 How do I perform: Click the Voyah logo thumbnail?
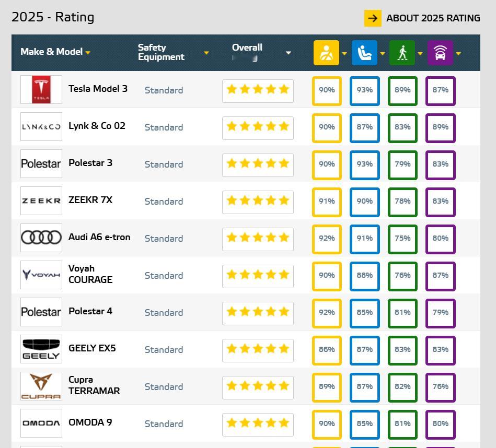point(41,275)
